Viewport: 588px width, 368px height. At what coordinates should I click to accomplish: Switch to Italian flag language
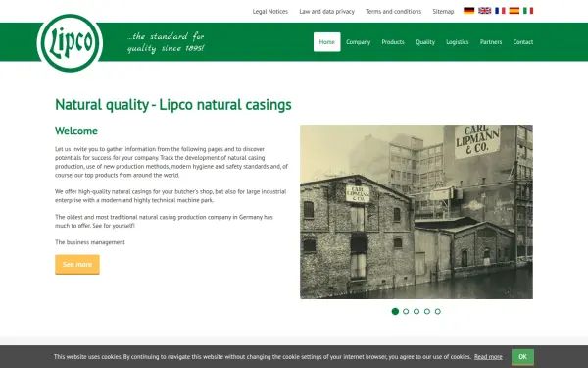tap(528, 11)
